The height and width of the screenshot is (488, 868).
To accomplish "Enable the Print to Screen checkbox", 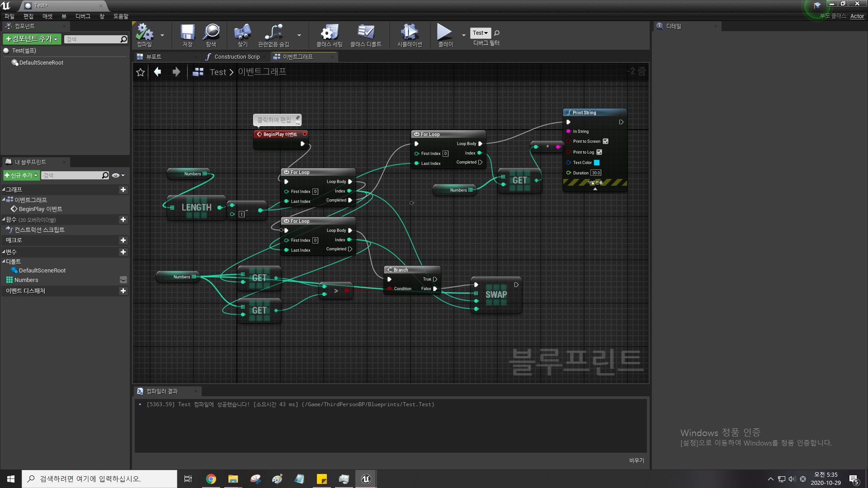I will coord(606,141).
